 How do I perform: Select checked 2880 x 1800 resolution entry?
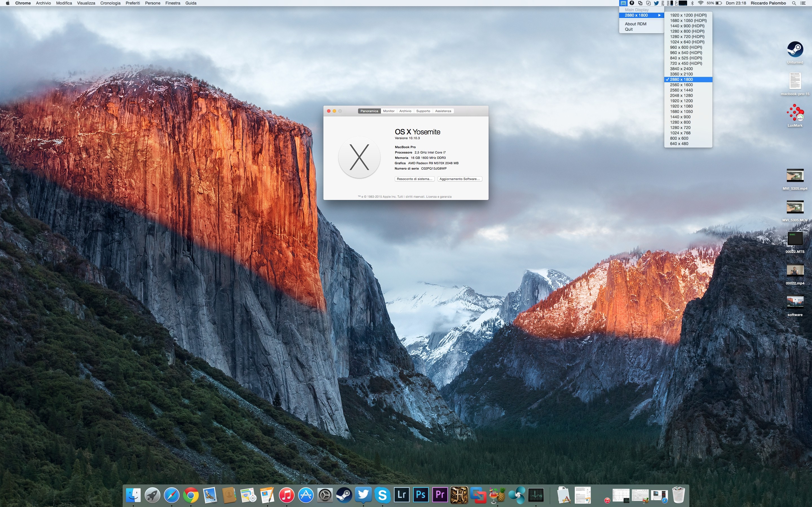(681, 79)
